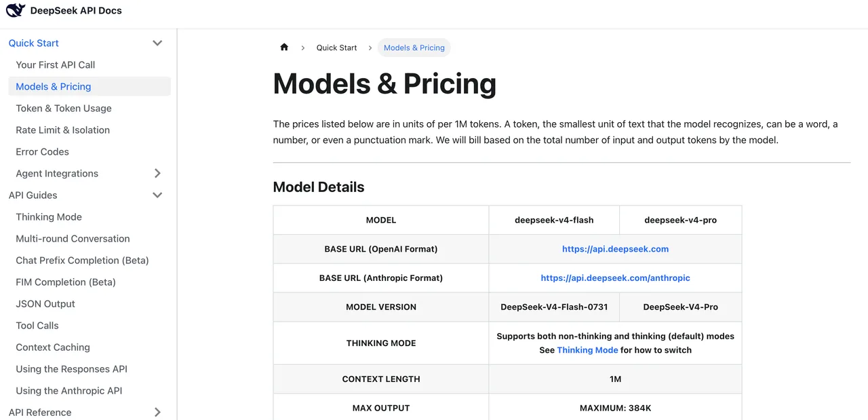868x420 pixels.
Task: Open Quick Start in the sidebar
Action: pos(34,43)
